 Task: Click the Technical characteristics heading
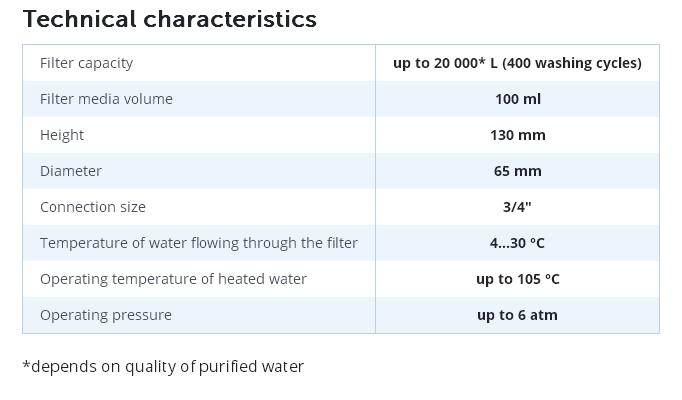[x=170, y=20]
